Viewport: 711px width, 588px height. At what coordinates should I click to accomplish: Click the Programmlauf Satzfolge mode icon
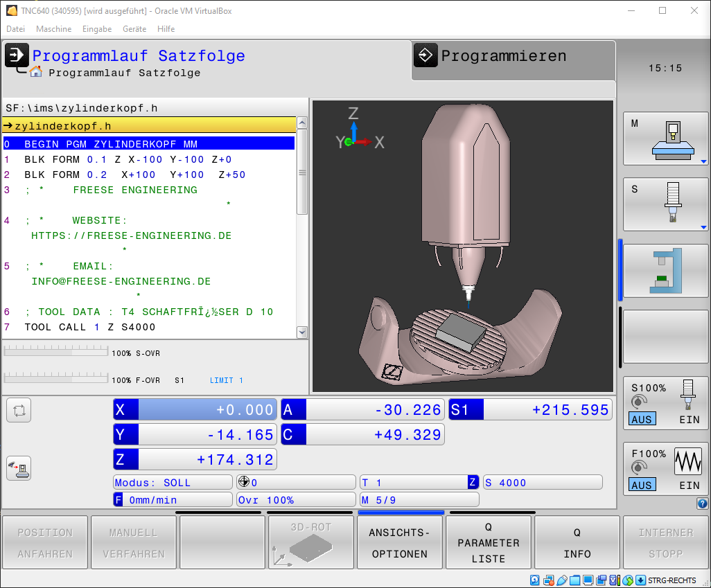17,55
